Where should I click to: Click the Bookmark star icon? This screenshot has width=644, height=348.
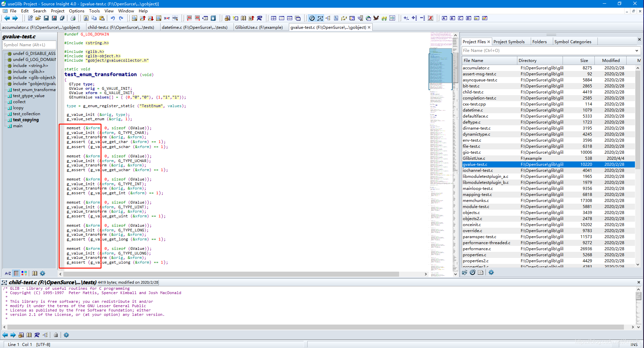pyautogui.click(x=213, y=18)
